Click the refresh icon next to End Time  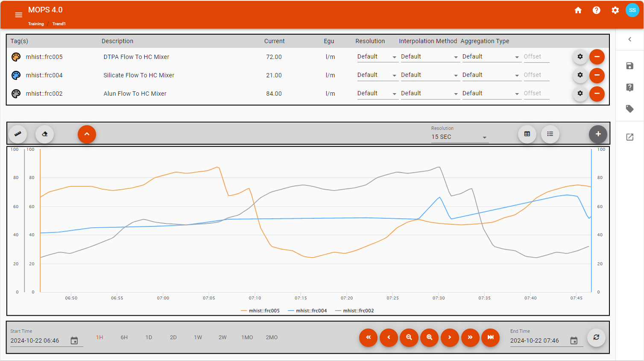(x=596, y=338)
